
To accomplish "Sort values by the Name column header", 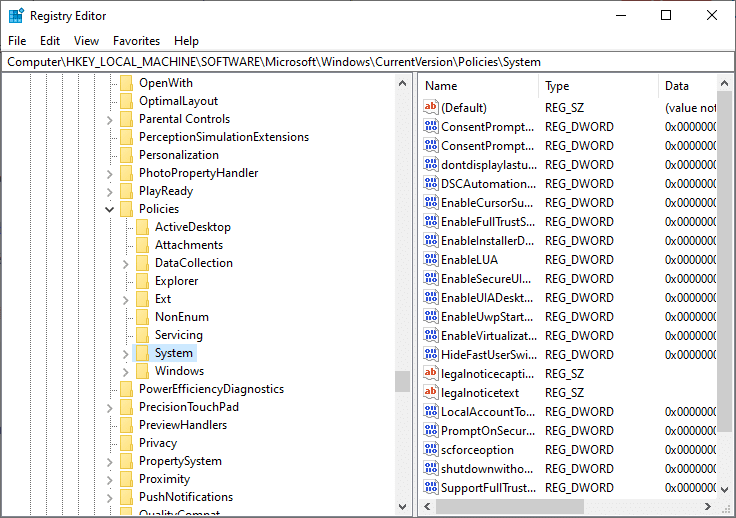I will click(479, 86).
